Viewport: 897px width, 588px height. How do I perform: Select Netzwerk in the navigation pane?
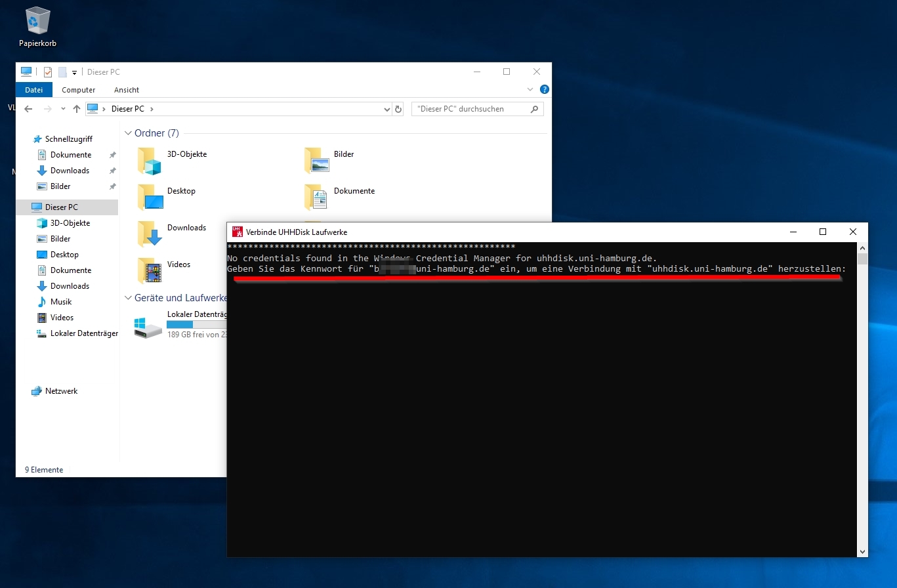coord(61,391)
